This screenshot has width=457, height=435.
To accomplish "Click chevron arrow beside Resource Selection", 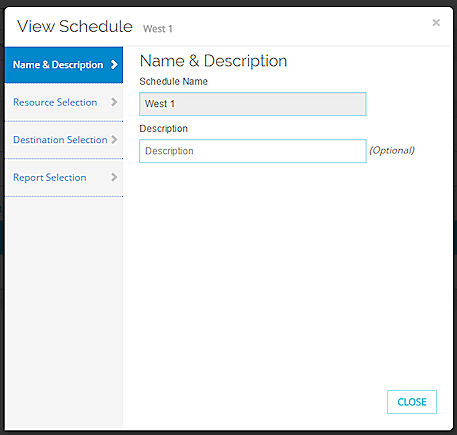I will tap(114, 102).
